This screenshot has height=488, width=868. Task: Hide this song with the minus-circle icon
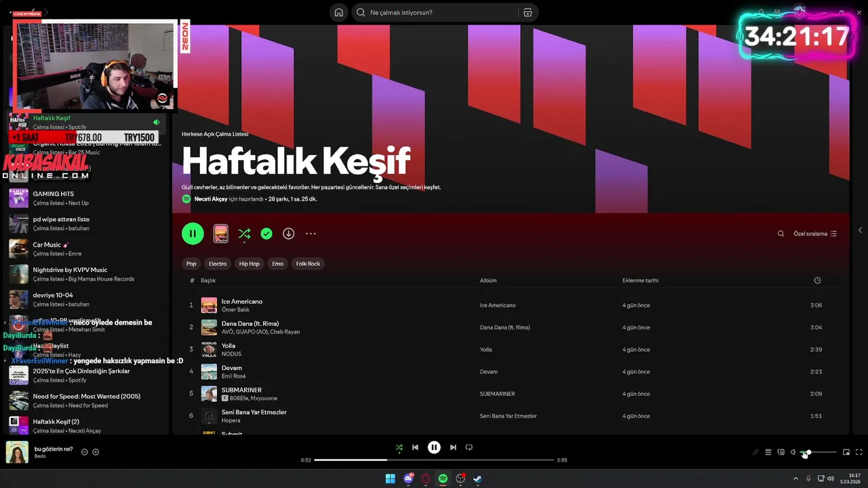coord(85,452)
